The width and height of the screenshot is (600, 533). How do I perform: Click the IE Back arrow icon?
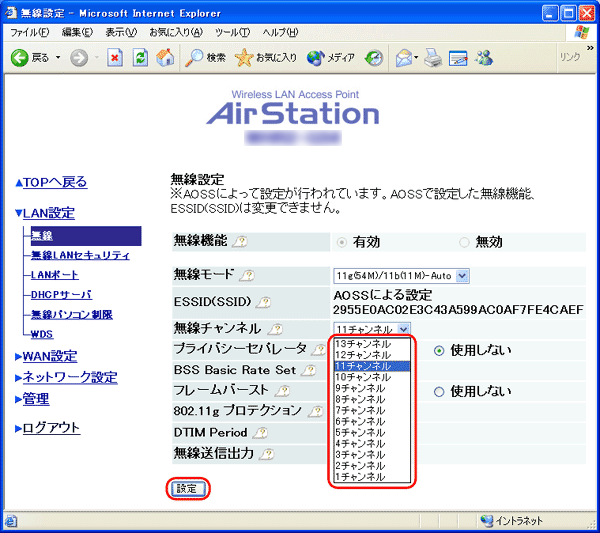pyautogui.click(x=20, y=58)
